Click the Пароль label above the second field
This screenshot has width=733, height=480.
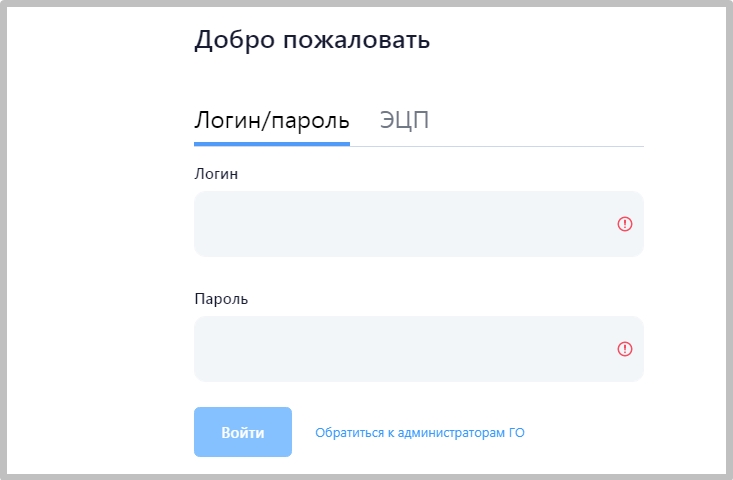221,298
